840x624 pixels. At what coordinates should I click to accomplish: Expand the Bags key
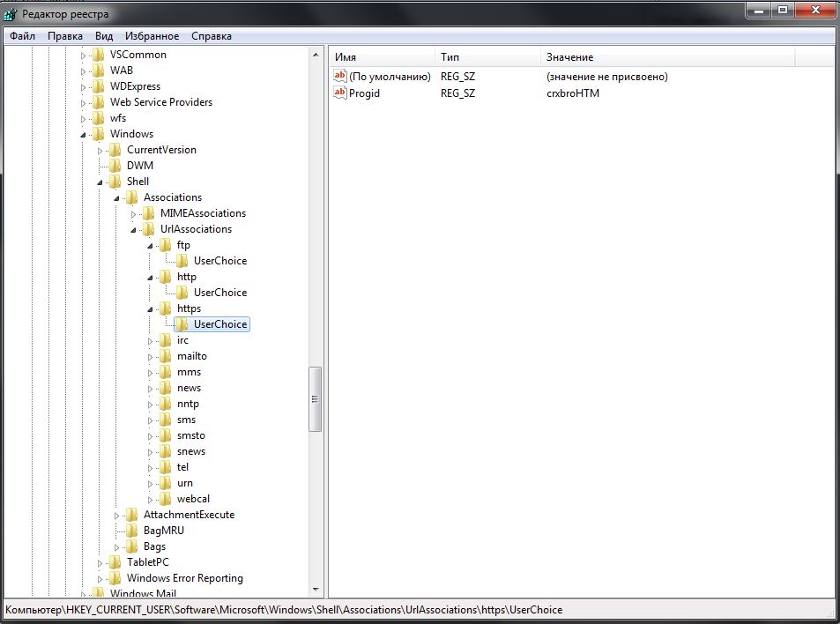click(x=116, y=547)
